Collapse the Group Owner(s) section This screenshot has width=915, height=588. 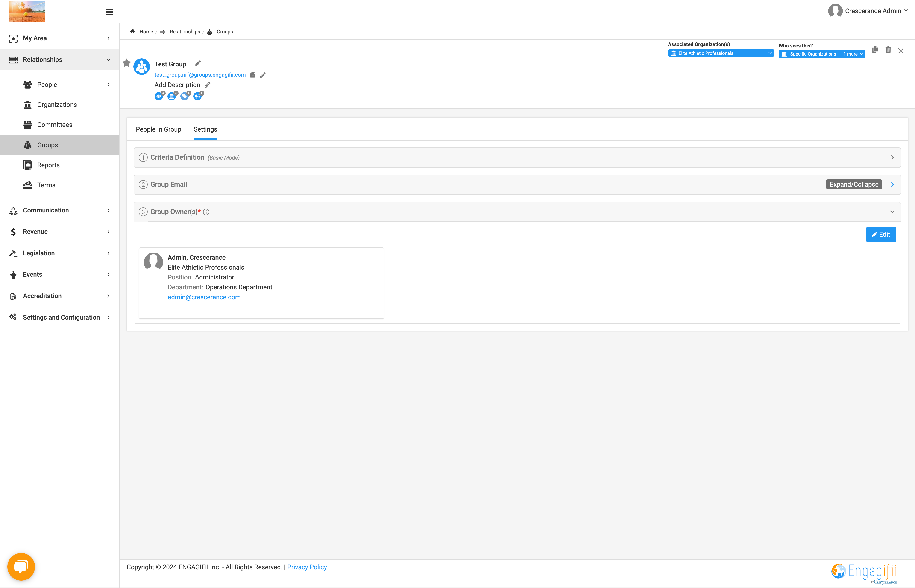[892, 212]
